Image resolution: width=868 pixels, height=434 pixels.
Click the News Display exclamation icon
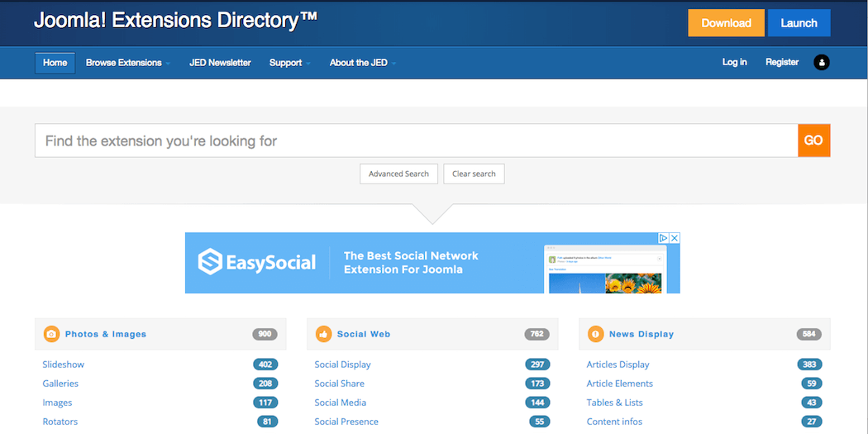coord(595,334)
